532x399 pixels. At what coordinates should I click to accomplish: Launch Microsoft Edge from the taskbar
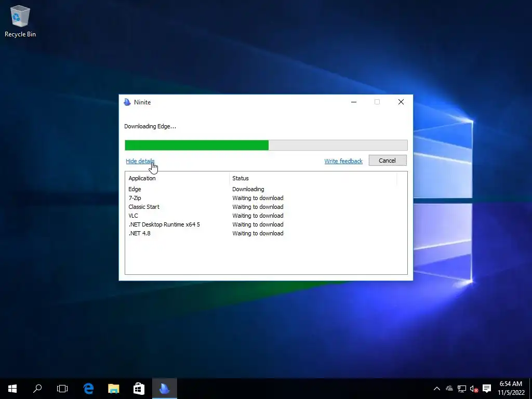tap(88, 389)
